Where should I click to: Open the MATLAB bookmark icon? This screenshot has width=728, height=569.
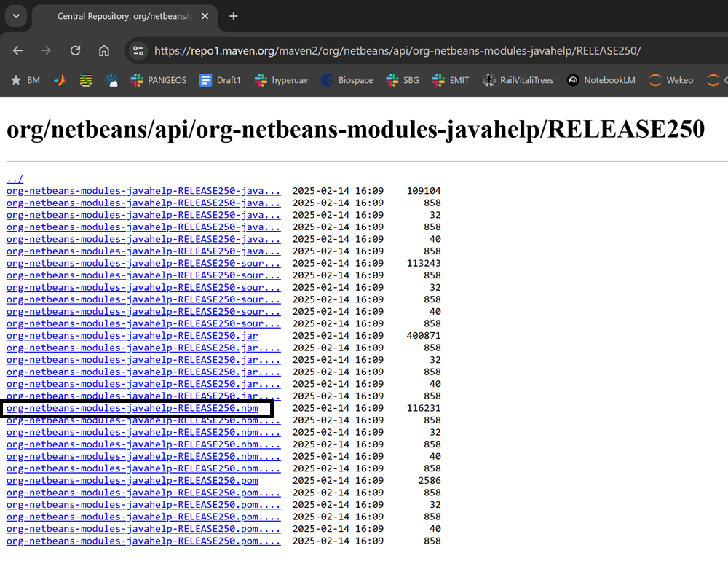[x=60, y=80]
